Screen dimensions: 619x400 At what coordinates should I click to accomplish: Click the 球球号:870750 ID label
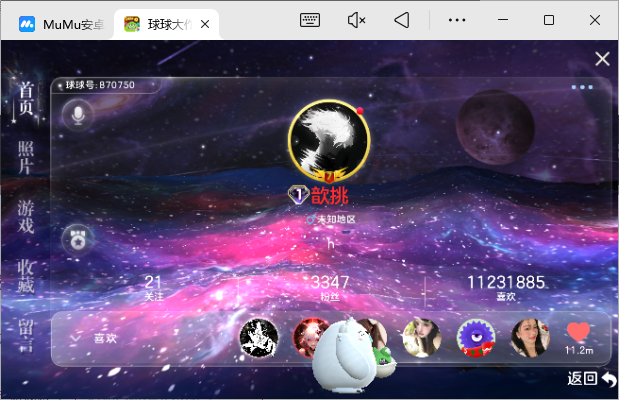(x=100, y=85)
